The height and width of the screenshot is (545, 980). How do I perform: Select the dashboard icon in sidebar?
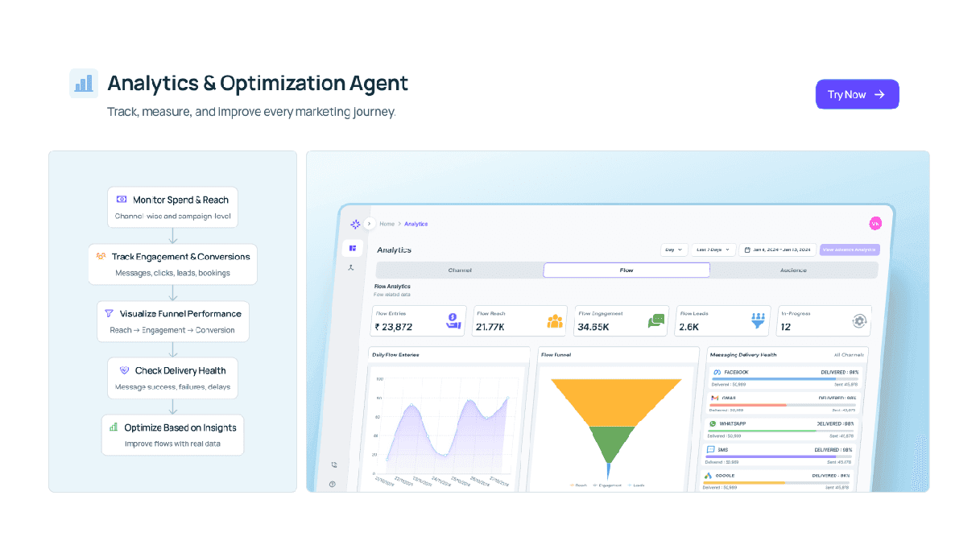click(x=352, y=248)
